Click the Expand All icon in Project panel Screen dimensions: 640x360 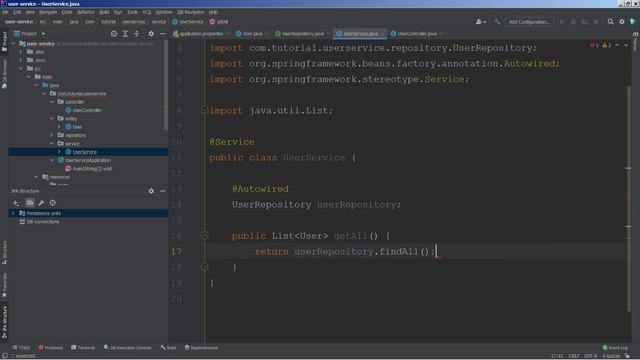tap(125, 34)
